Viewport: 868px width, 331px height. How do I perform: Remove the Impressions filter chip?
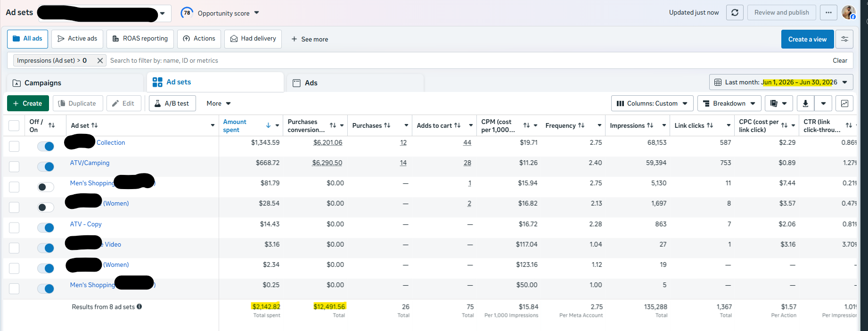100,60
